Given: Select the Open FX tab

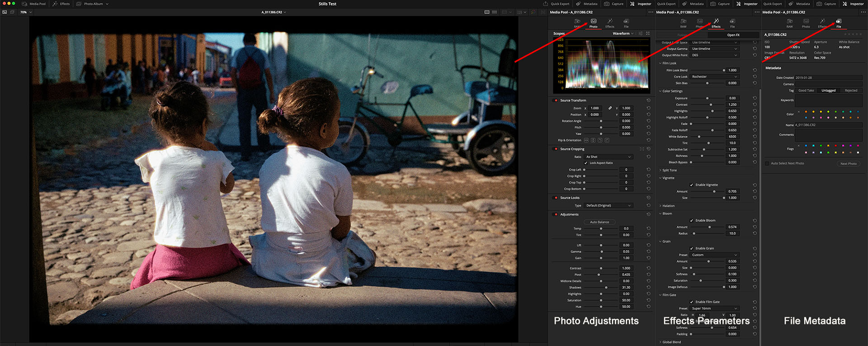Looking at the screenshot, I should click(733, 35).
